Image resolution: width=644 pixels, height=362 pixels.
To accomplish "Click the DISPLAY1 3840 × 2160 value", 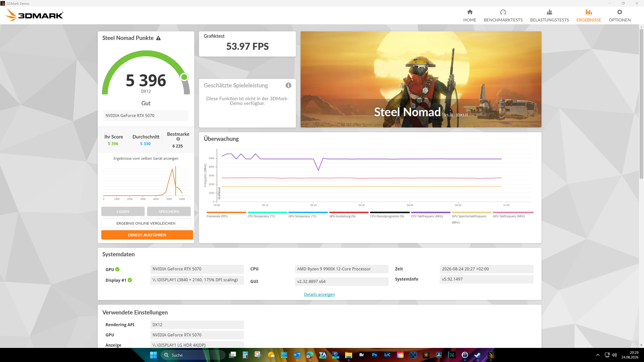I will click(x=197, y=280).
